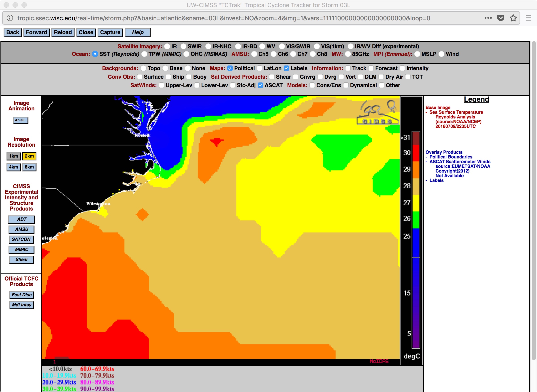Select MPI MSLP option
This screenshot has width=537, height=392.
(417, 54)
